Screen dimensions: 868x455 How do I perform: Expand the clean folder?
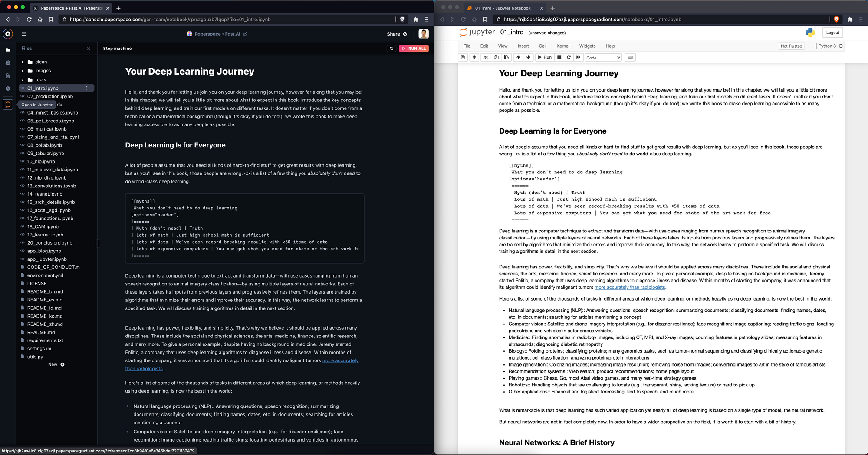point(23,62)
